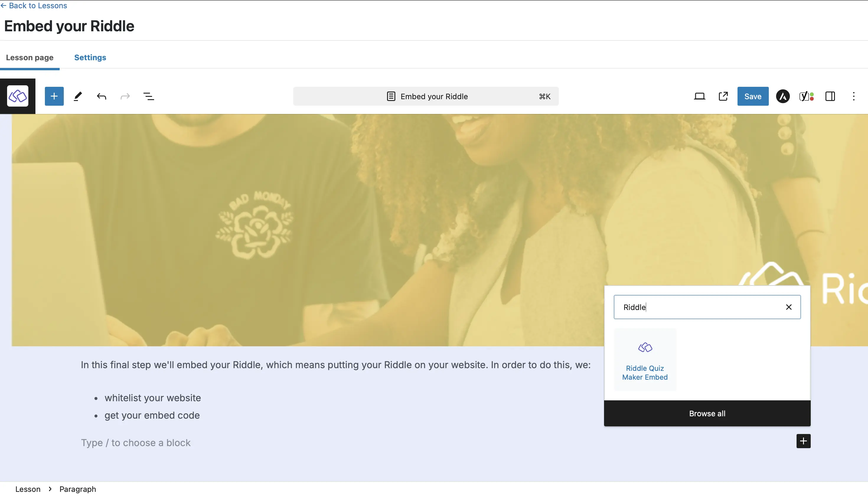Image resolution: width=868 pixels, height=496 pixels.
Task: Click Browse all button
Action: point(707,413)
